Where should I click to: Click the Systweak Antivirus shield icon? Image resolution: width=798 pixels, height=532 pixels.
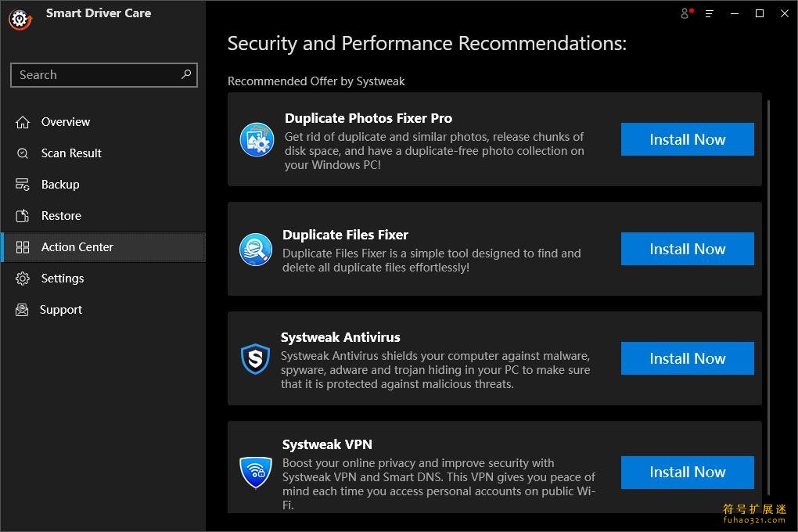pyautogui.click(x=256, y=359)
